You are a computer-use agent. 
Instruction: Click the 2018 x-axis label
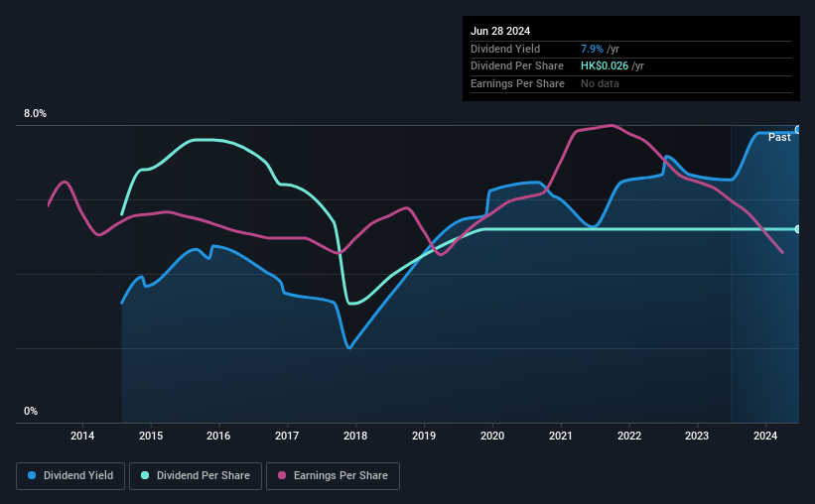[355, 436]
